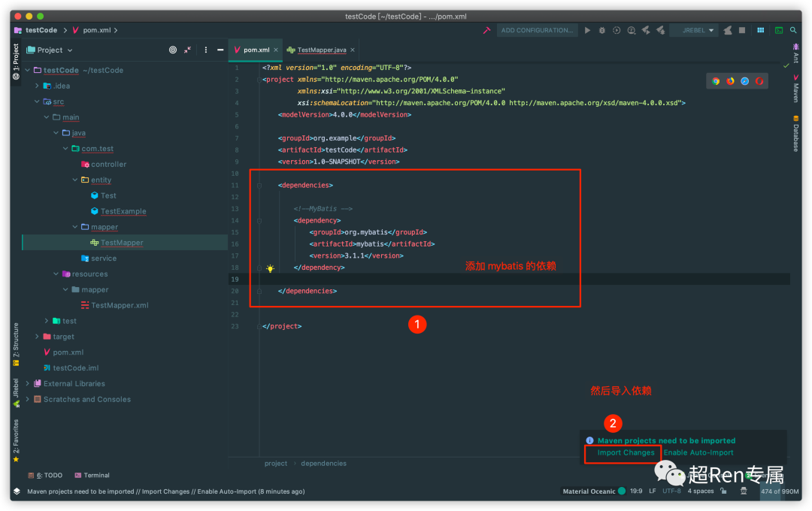The image size is (812, 511).
Task: Expand External Libraries node
Action: coord(28,384)
